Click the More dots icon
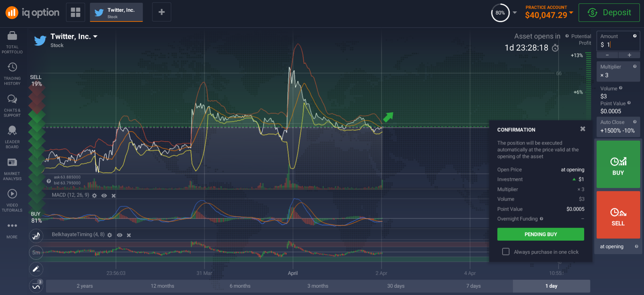The image size is (644, 295). coord(12,225)
